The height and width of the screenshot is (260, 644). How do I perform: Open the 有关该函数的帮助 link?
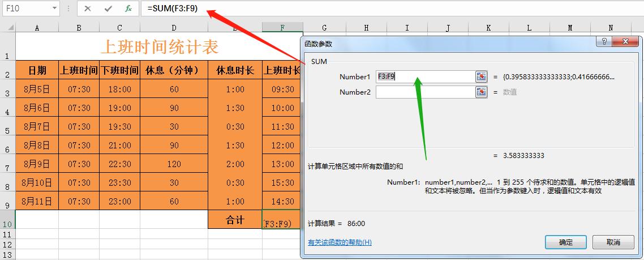click(x=340, y=242)
